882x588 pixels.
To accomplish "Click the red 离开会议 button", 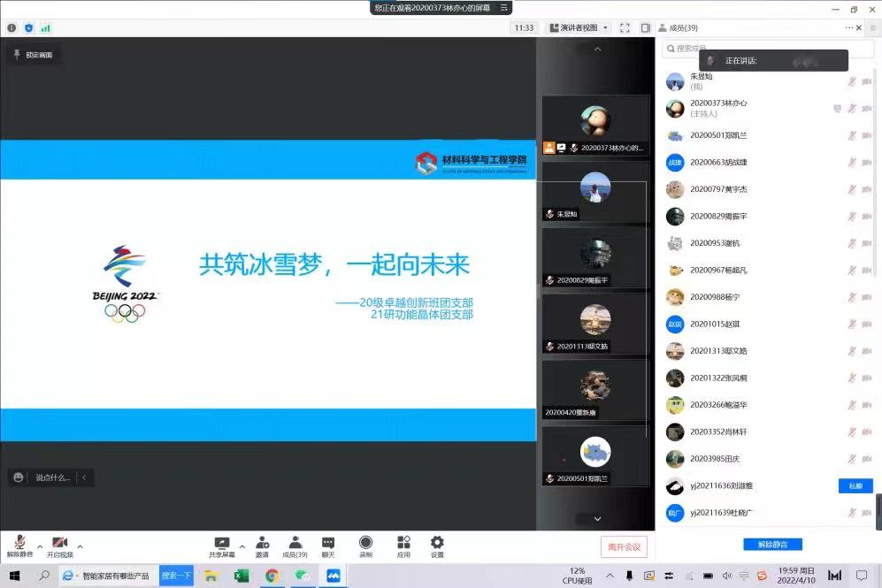I will (x=624, y=546).
